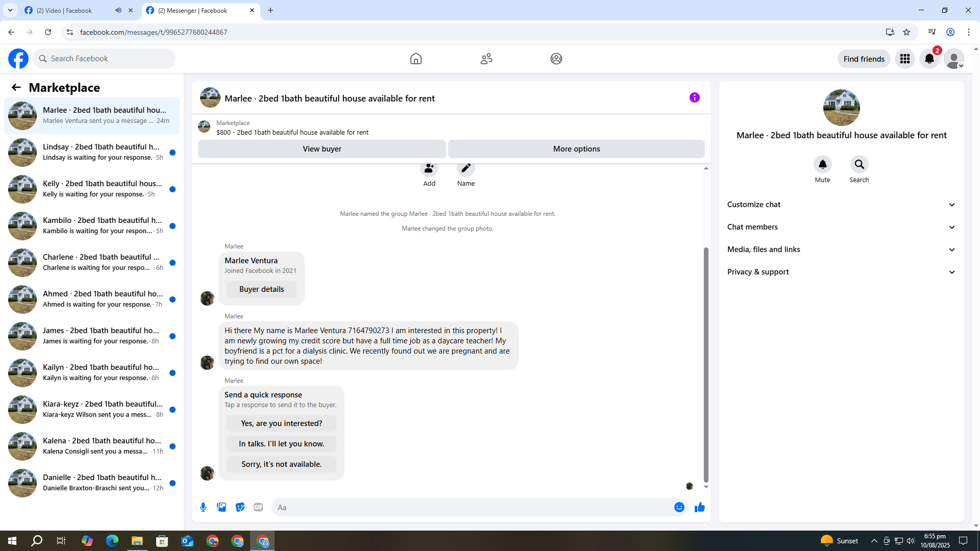Attach a file with the photo icon

(x=222, y=507)
